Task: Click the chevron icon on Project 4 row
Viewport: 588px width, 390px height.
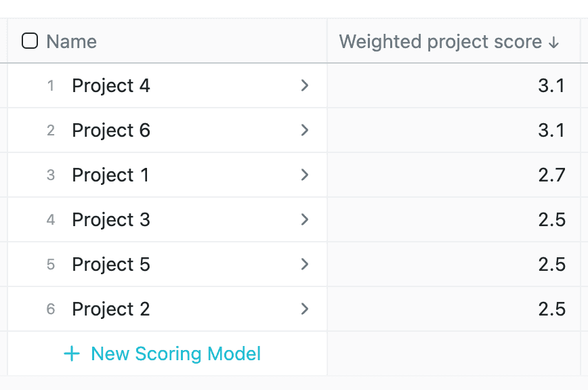Action: tap(305, 85)
